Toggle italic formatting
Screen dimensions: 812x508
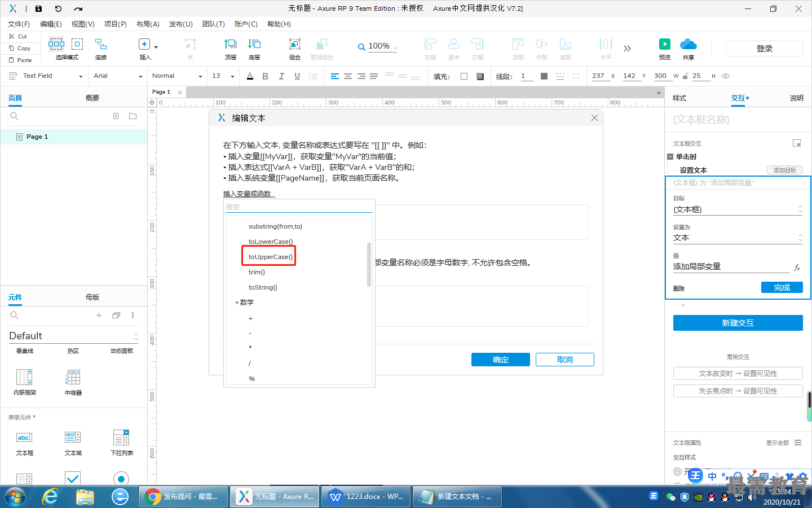click(281, 76)
